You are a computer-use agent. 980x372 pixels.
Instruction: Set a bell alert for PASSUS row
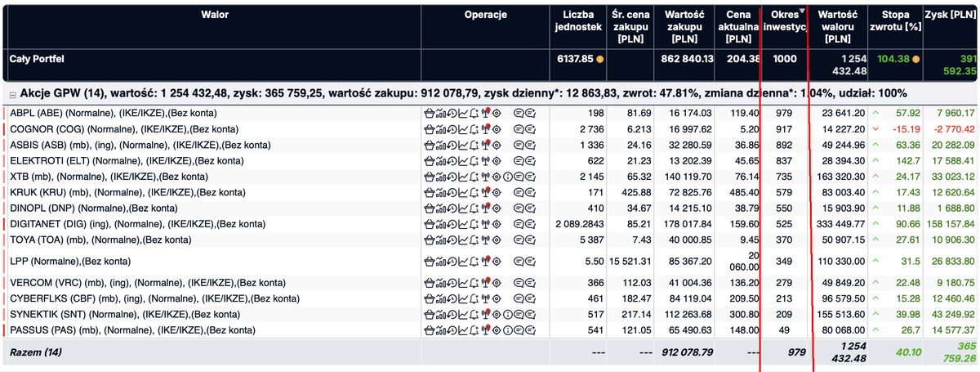point(474,330)
